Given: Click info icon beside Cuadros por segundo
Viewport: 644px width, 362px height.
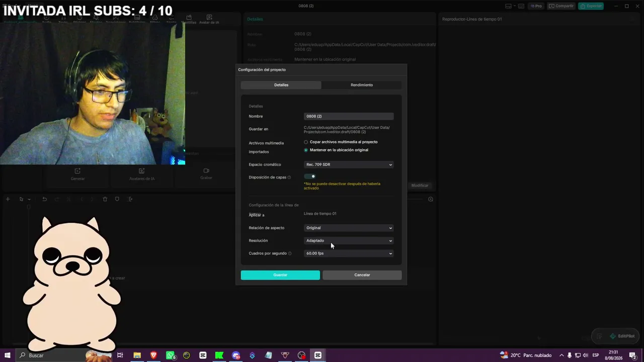Looking at the screenshot, I should (290, 253).
